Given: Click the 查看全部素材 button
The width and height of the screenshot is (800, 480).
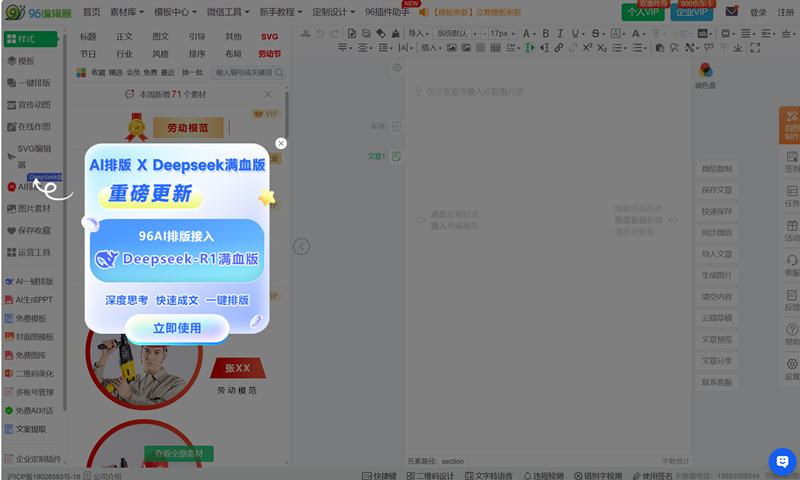Looking at the screenshot, I should 179,453.
